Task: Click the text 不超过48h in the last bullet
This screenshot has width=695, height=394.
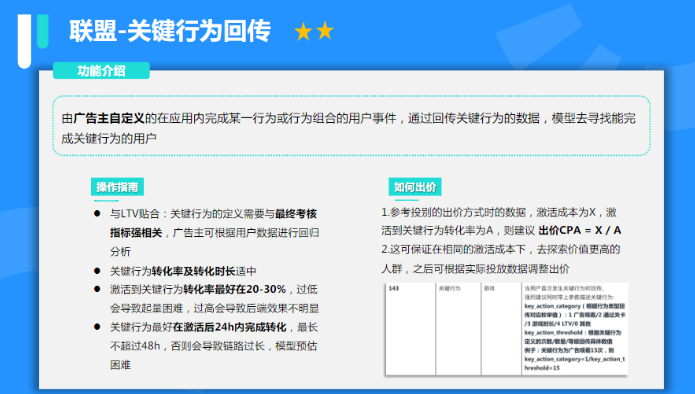Action: (x=135, y=346)
